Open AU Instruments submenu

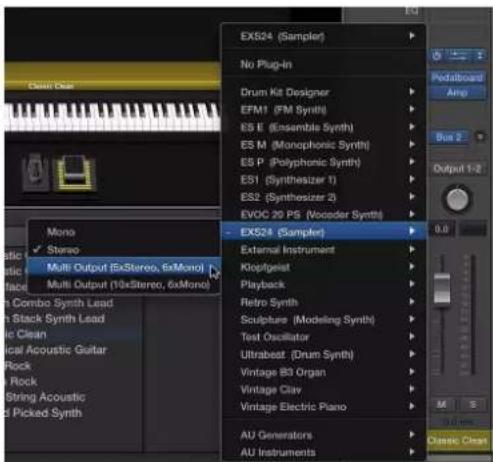point(324,452)
